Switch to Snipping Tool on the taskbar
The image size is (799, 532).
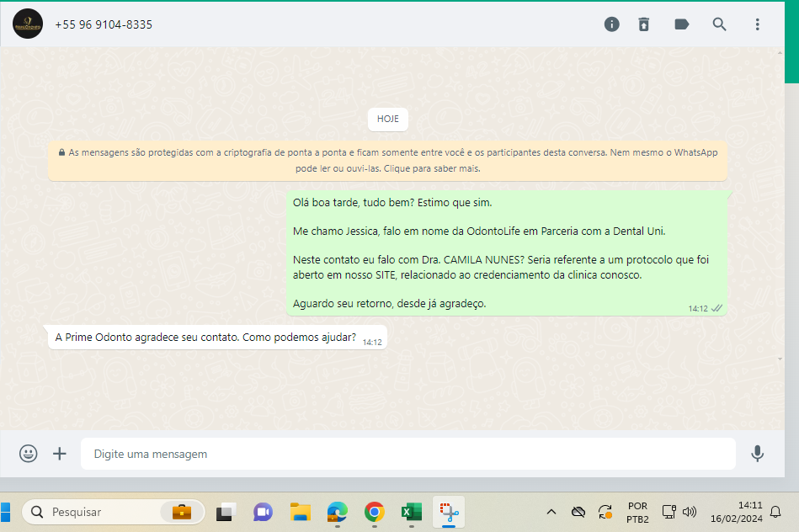point(449,512)
